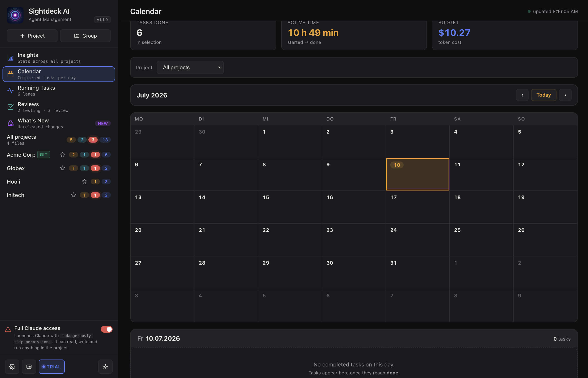Select July 1 calendar cell
This screenshot has width=588, height=378.
tap(290, 141)
